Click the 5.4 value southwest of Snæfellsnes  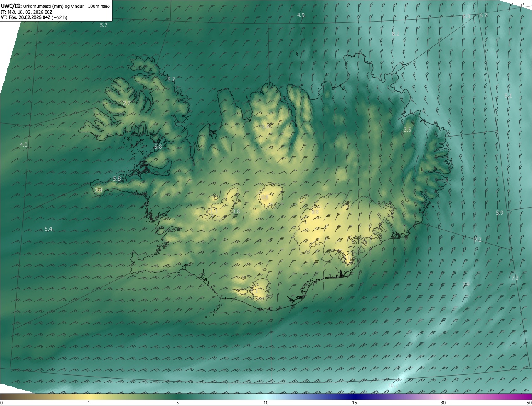[48, 229]
